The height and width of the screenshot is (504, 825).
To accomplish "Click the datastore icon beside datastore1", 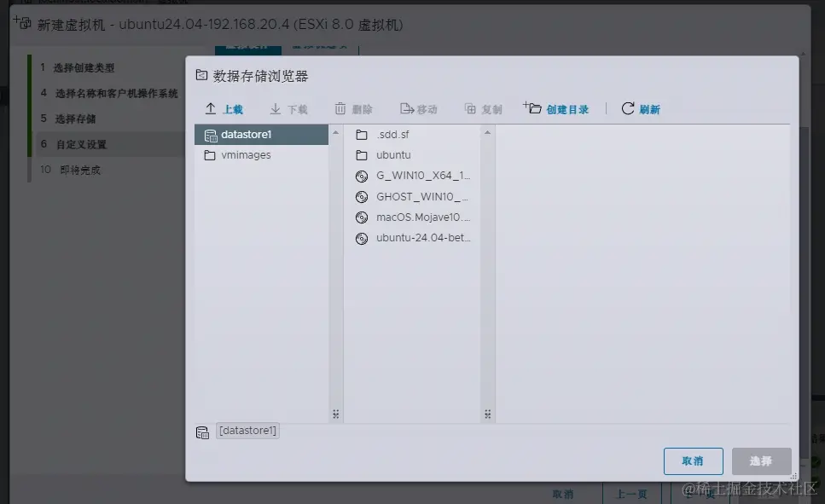I will [211, 136].
